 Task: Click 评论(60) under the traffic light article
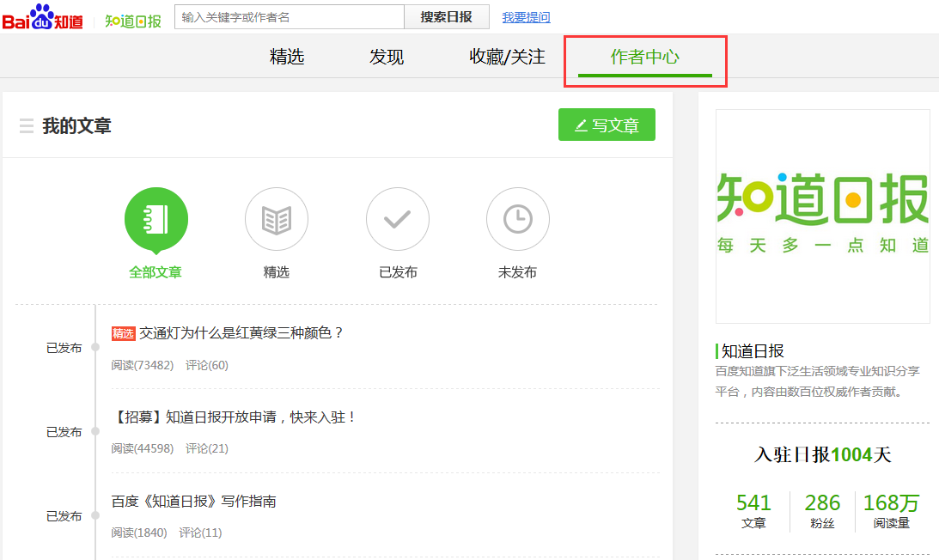(206, 365)
